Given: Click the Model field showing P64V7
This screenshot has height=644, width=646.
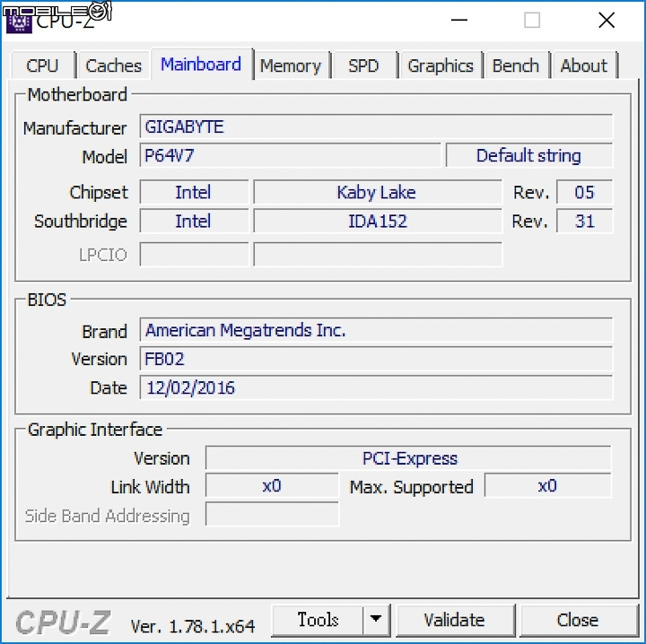Looking at the screenshot, I should click(290, 155).
